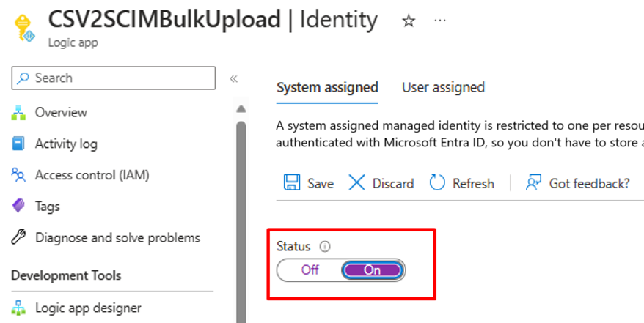
Task: Open the more options ellipsis menu
Action: 439,21
